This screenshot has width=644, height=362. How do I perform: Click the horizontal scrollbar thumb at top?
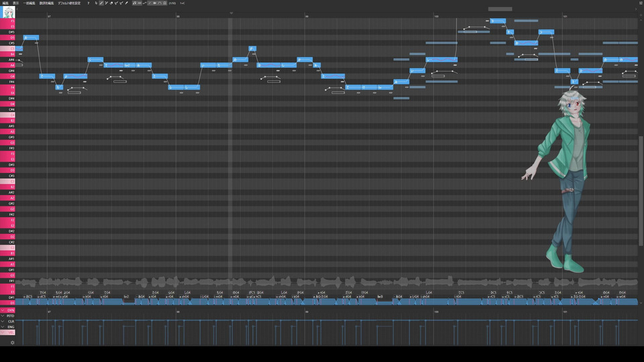coord(500,9)
